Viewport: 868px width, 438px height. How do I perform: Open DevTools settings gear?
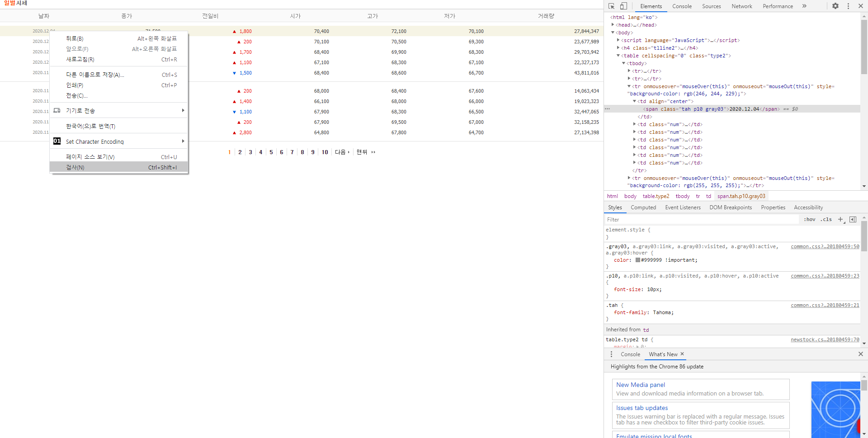pyautogui.click(x=835, y=6)
